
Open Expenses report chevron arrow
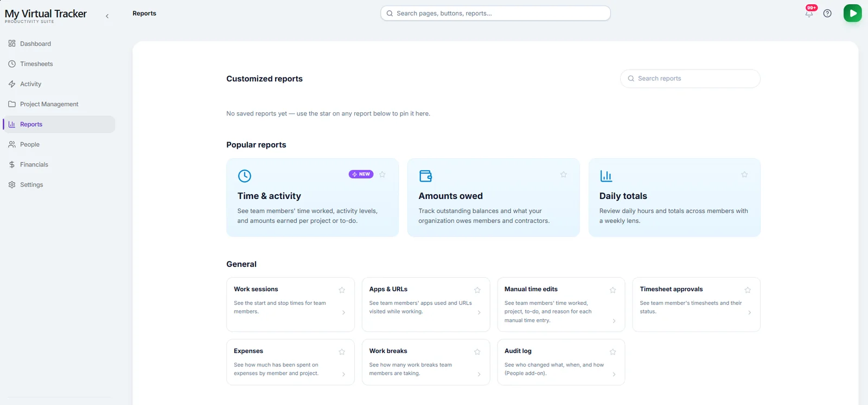[x=343, y=374]
